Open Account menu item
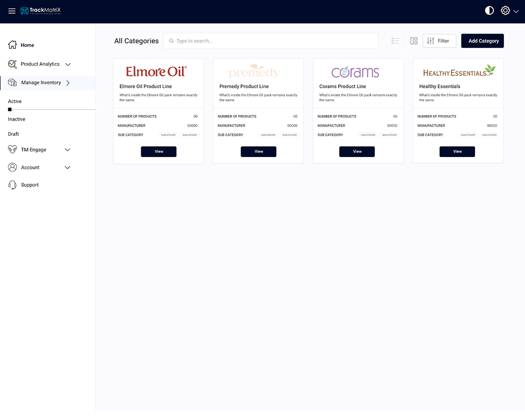Viewport: 525px width, 420px height. (x=30, y=167)
